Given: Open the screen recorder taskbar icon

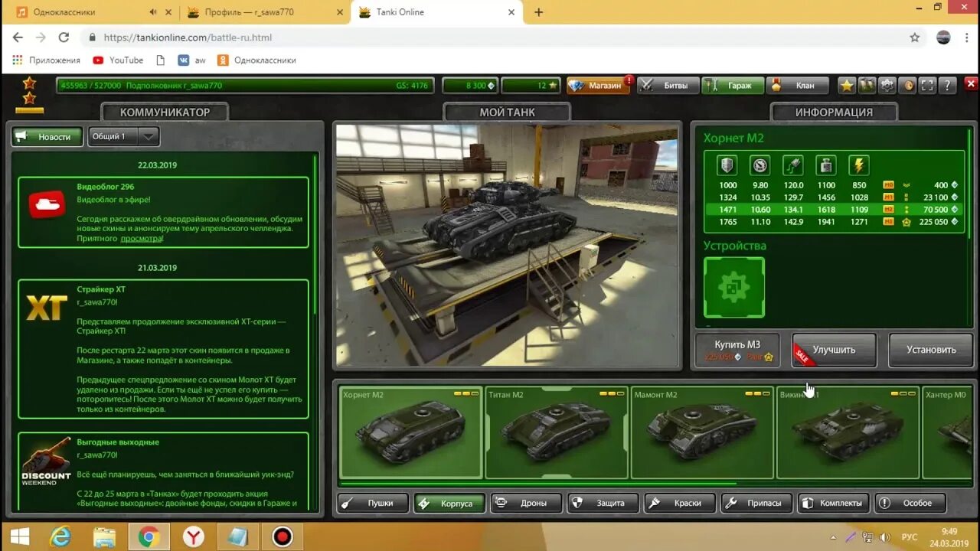Looking at the screenshot, I should [283, 536].
